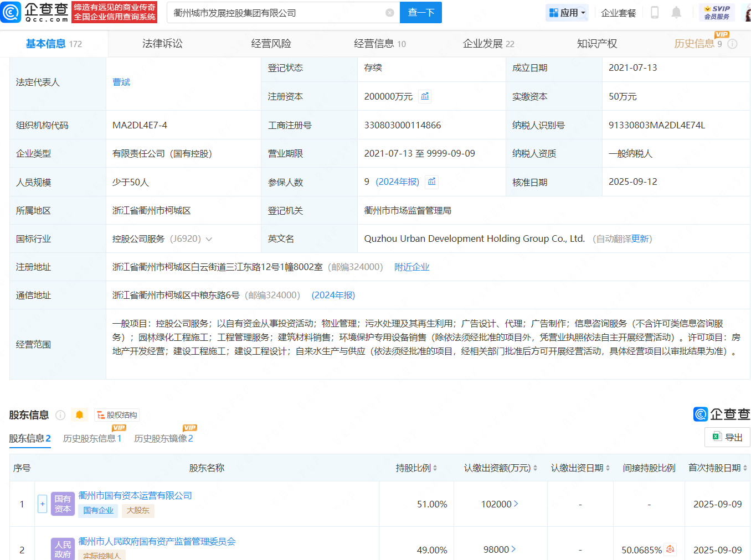The width and height of the screenshot is (751, 560).
Task: Click the Qcc.com logo in the header
Action: click(35, 12)
